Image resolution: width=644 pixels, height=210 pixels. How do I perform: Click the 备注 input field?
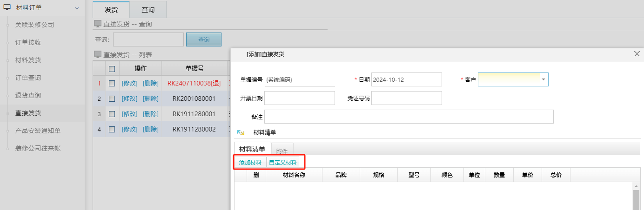pyautogui.click(x=409, y=117)
